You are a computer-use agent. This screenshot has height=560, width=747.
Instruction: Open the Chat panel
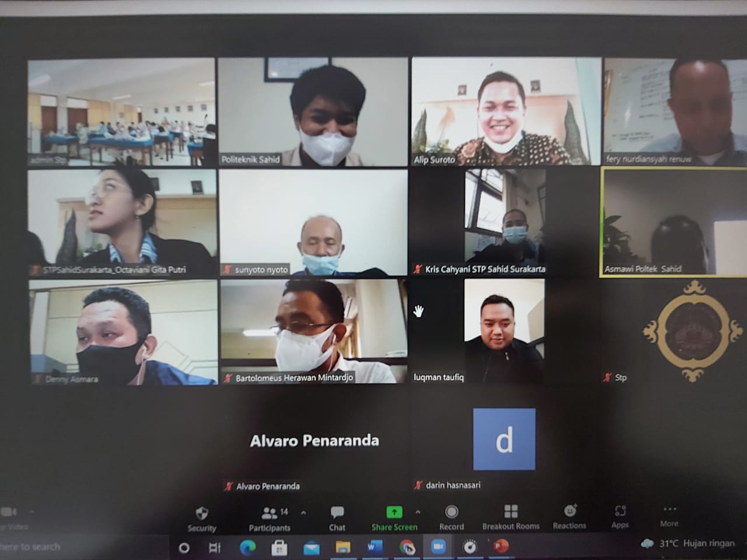point(337,519)
